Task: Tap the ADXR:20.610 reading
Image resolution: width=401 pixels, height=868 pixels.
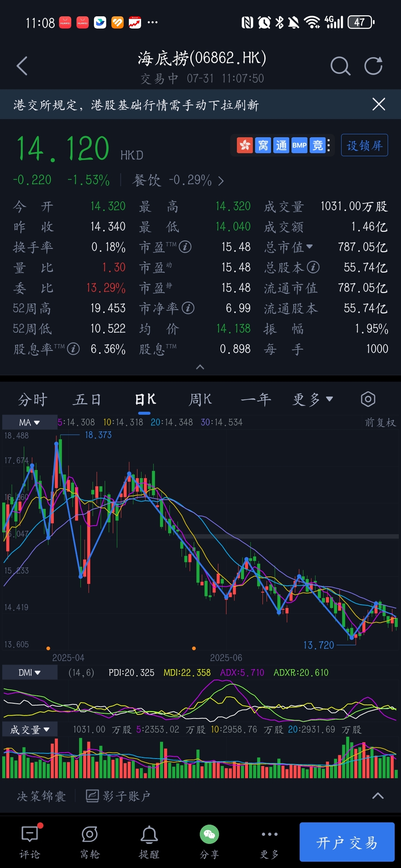Action: [301, 673]
